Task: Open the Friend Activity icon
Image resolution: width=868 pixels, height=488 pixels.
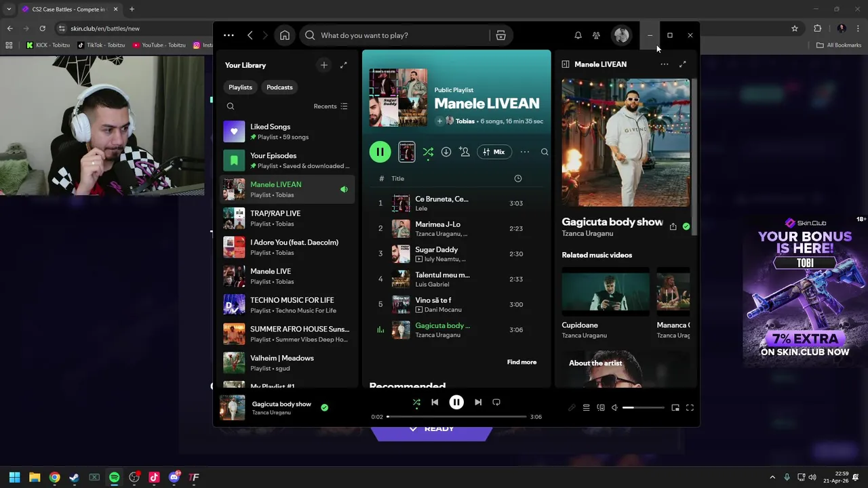Action: coord(596,35)
